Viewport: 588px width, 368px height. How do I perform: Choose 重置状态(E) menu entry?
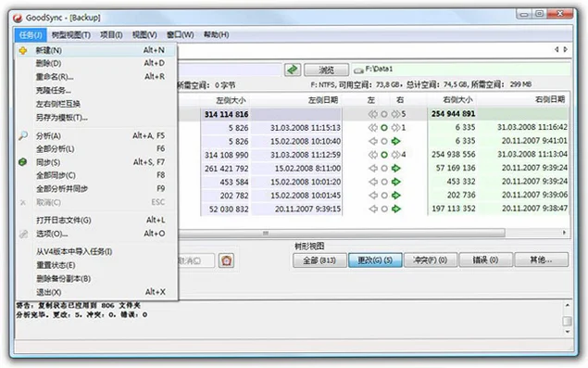point(96,265)
